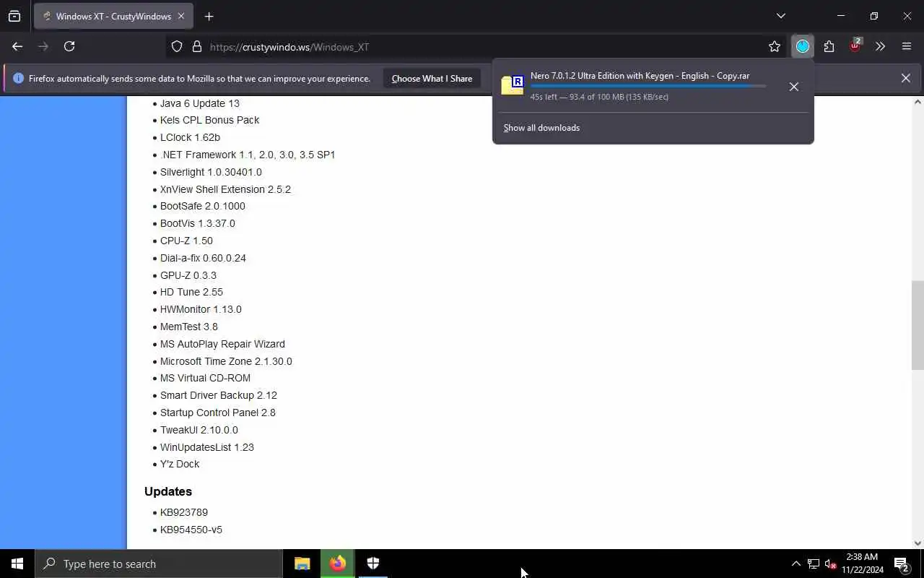924x578 pixels.
Task: Click MemTest 3.8 entry
Action: click(x=188, y=327)
